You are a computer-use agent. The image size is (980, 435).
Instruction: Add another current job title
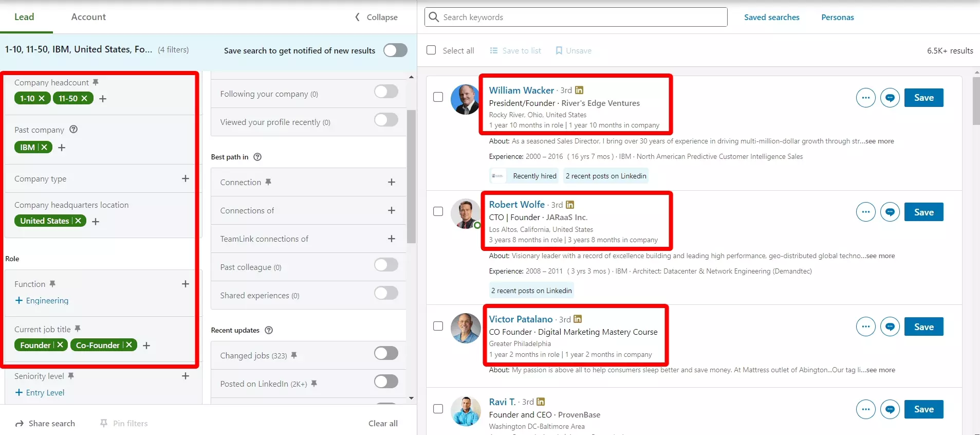pos(146,346)
